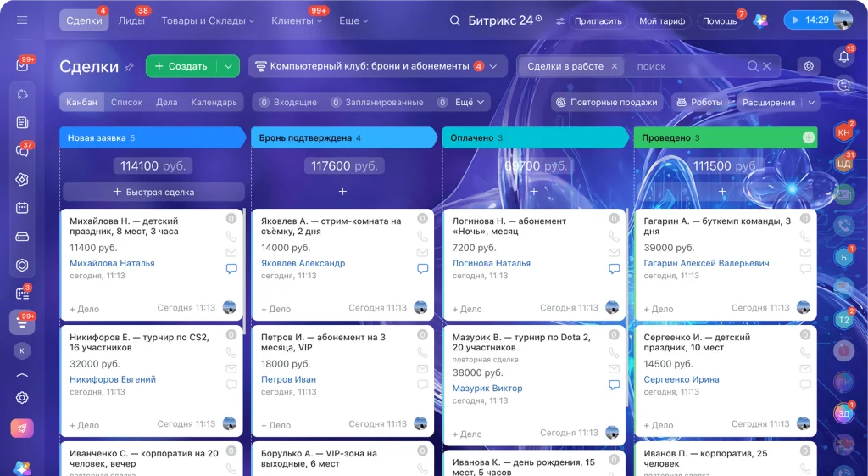Viewport: 868px width, 476px height.
Task: Open the Михайлова Наталья contact link
Action: 112,263
